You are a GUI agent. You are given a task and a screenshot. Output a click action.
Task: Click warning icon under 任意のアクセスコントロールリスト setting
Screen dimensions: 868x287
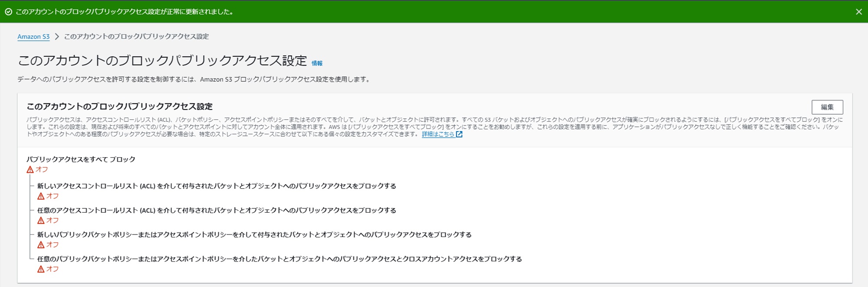pos(41,221)
